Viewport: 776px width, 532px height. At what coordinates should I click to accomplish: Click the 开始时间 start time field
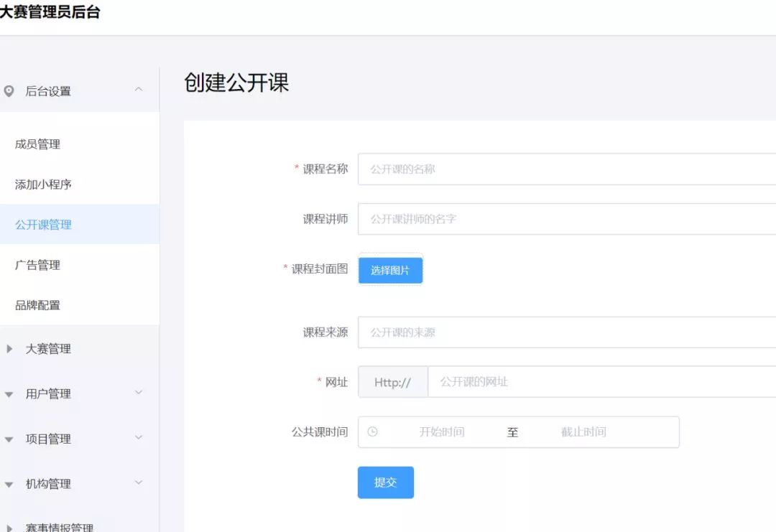tap(441, 431)
